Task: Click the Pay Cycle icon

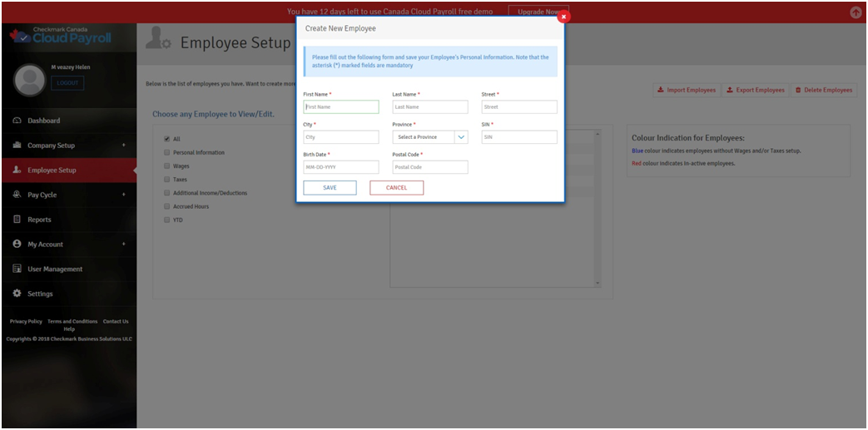Action: tap(17, 195)
